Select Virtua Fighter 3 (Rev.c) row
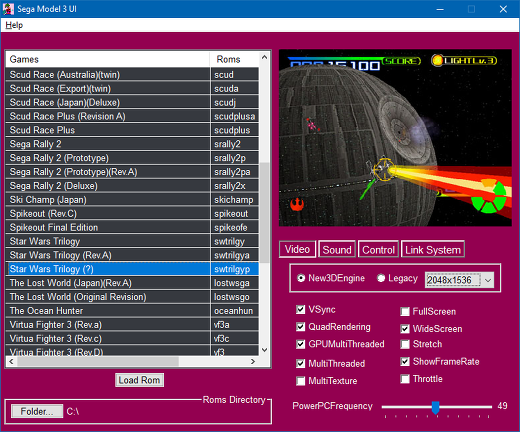 click(132, 338)
